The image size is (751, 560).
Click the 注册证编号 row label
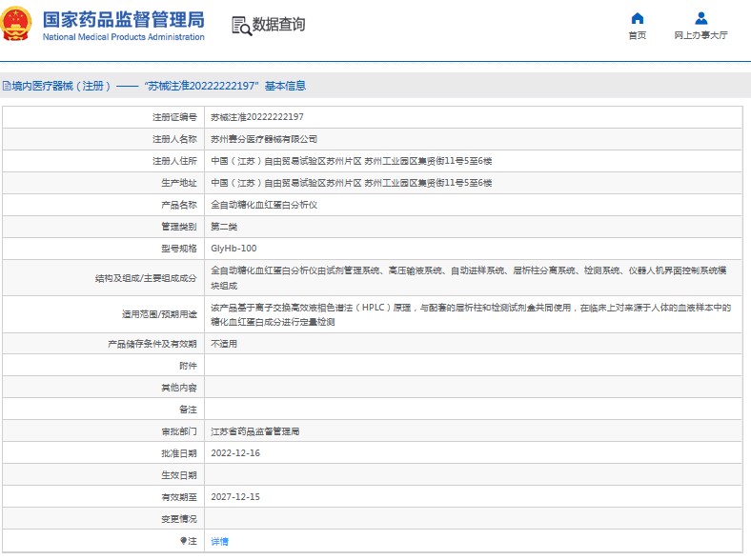(x=174, y=117)
